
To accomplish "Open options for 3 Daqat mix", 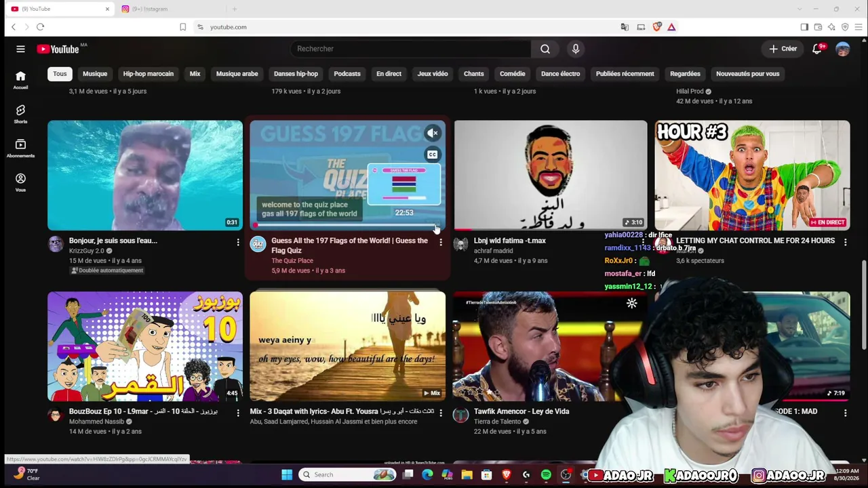I will (441, 413).
